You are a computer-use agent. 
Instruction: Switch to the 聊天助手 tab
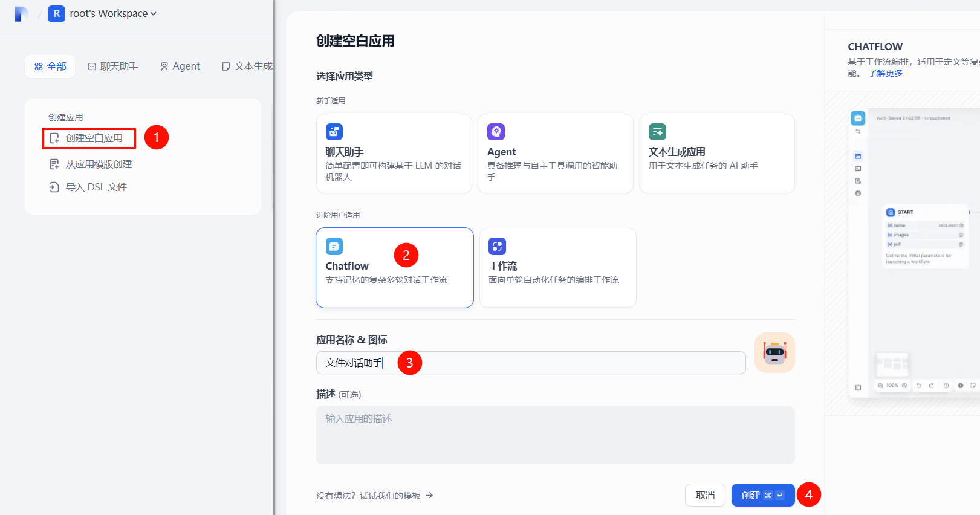click(113, 66)
